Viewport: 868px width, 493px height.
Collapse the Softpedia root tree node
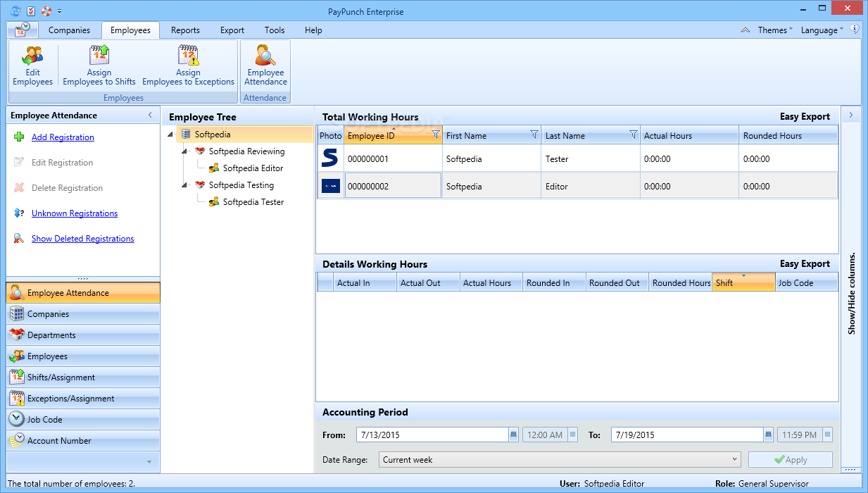coord(170,135)
